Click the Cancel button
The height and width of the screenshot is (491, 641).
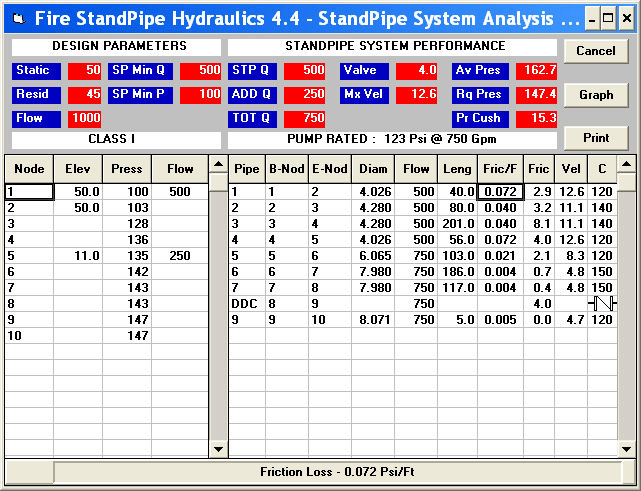(x=596, y=51)
